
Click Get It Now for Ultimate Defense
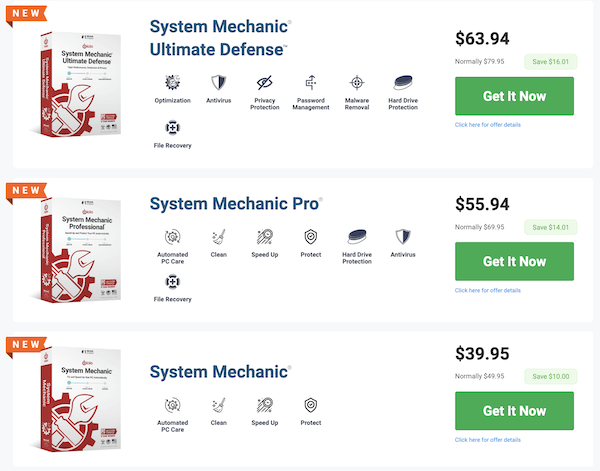tap(514, 96)
